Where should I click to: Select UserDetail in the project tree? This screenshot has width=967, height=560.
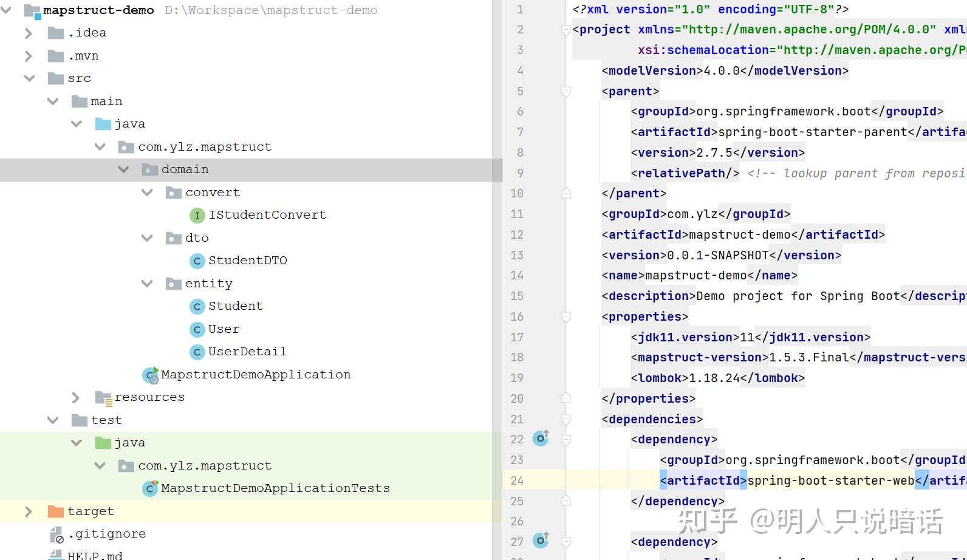pyautogui.click(x=247, y=352)
